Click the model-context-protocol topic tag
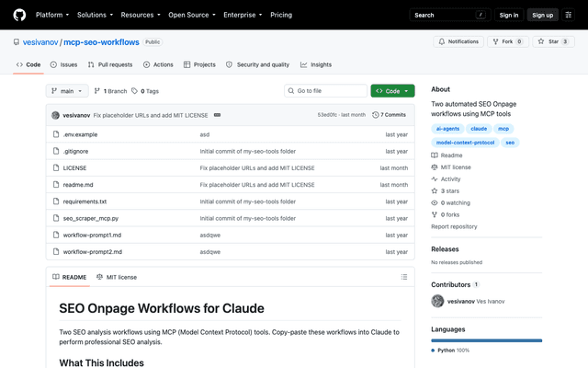Viewport: 588px width, 368px height. [466, 143]
